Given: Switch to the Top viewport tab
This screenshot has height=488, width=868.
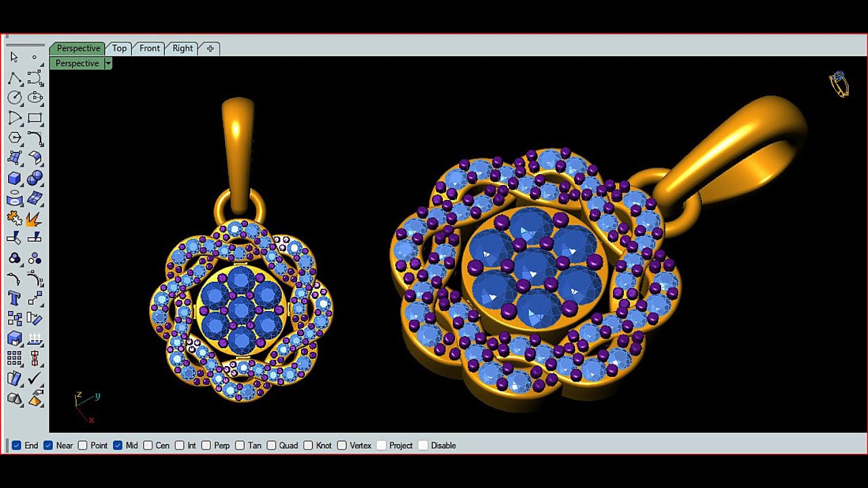Looking at the screenshot, I should click(119, 48).
